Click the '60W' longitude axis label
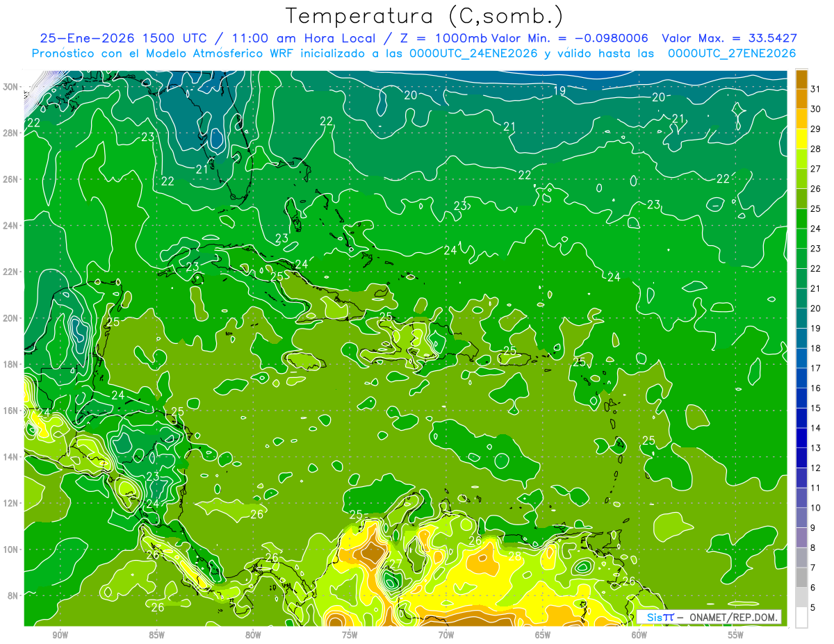 pyautogui.click(x=639, y=635)
